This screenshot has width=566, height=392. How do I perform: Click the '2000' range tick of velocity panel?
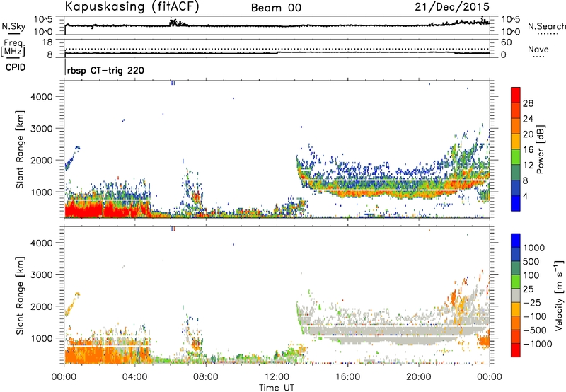click(x=42, y=306)
